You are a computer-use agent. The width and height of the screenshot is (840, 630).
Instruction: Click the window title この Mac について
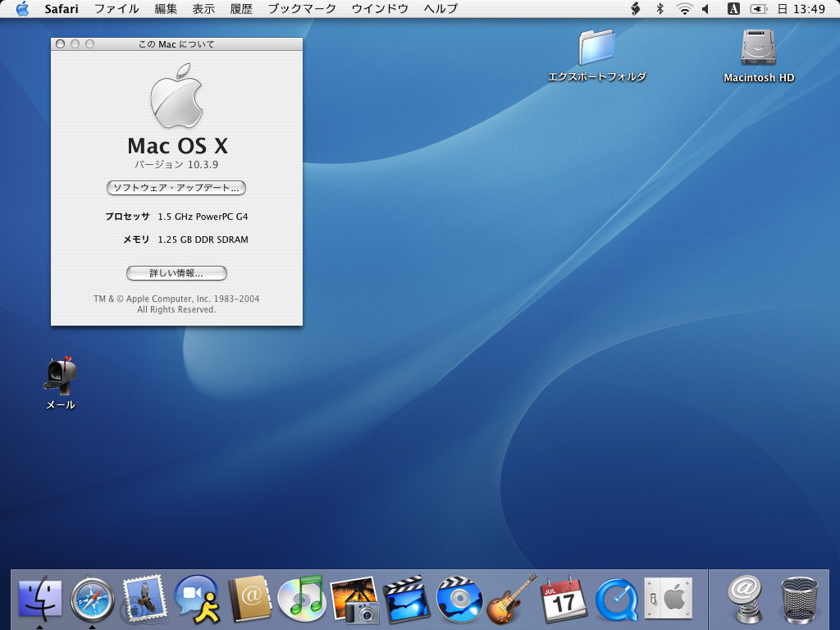pos(176,44)
